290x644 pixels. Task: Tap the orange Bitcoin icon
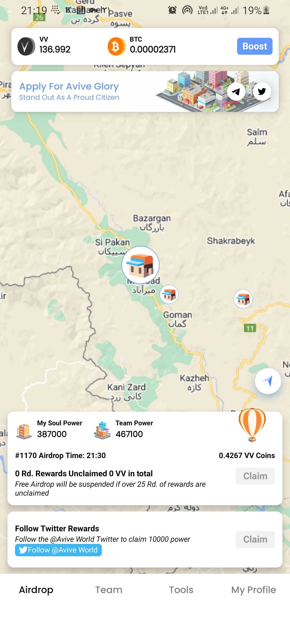pos(116,46)
